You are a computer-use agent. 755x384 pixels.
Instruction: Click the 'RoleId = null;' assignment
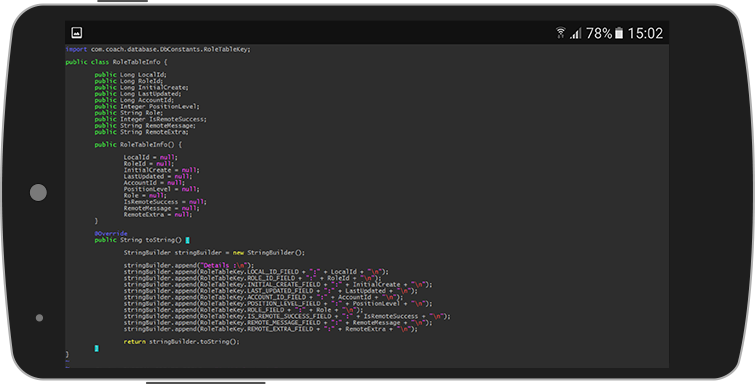click(x=149, y=163)
